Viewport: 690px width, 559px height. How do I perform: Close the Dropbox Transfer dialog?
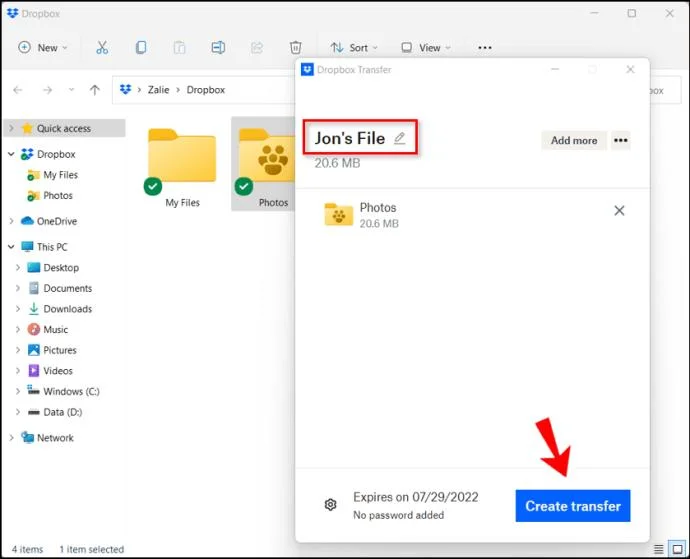point(630,70)
